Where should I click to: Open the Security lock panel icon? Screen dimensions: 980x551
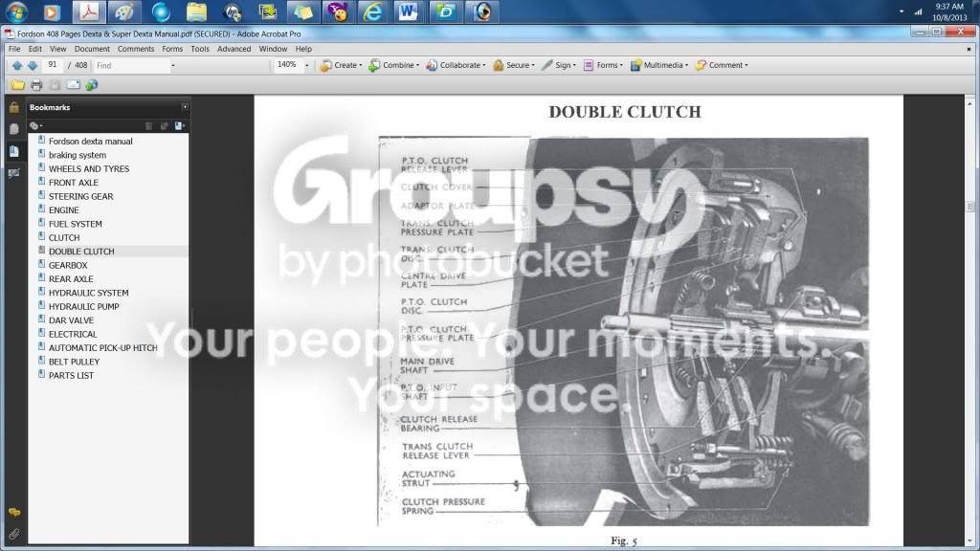point(13,107)
